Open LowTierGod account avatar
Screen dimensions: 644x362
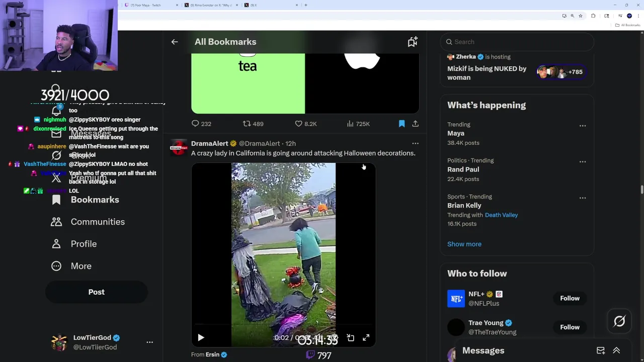coord(59,342)
